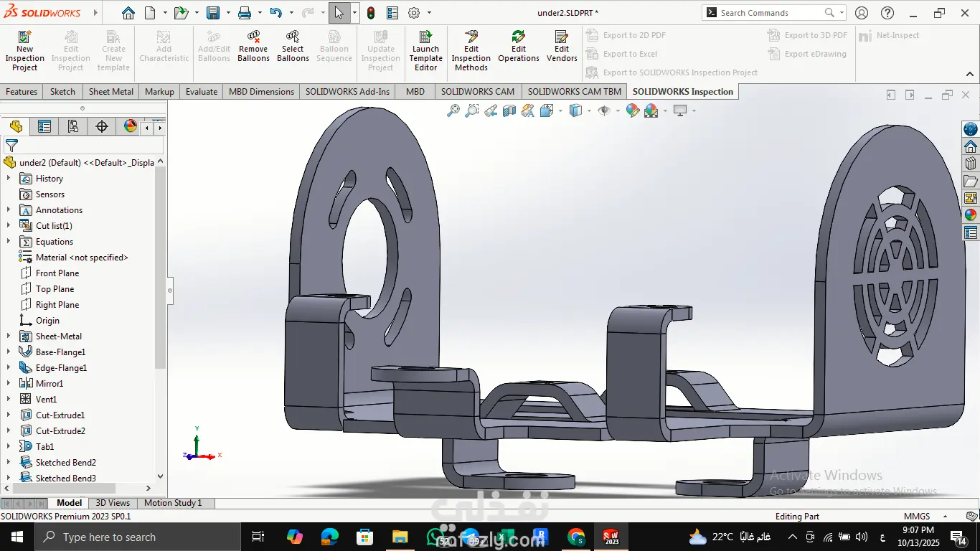Open the Appearances color wheel pane

(970, 215)
